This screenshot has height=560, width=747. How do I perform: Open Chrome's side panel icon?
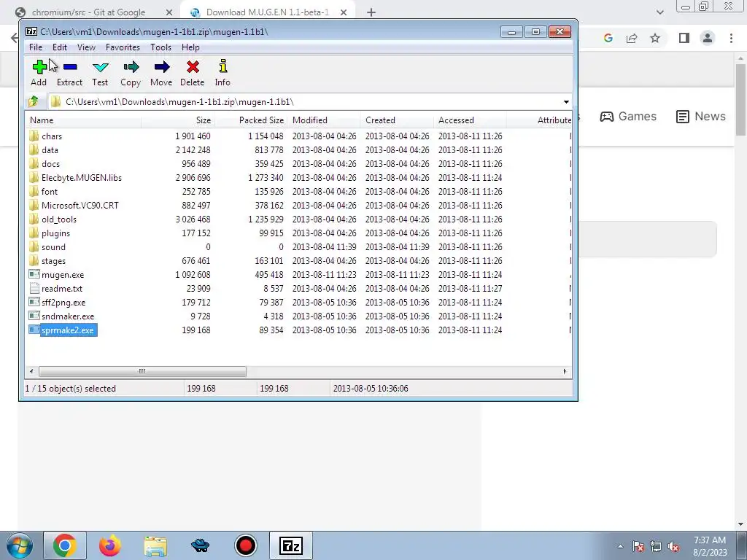pos(684,38)
